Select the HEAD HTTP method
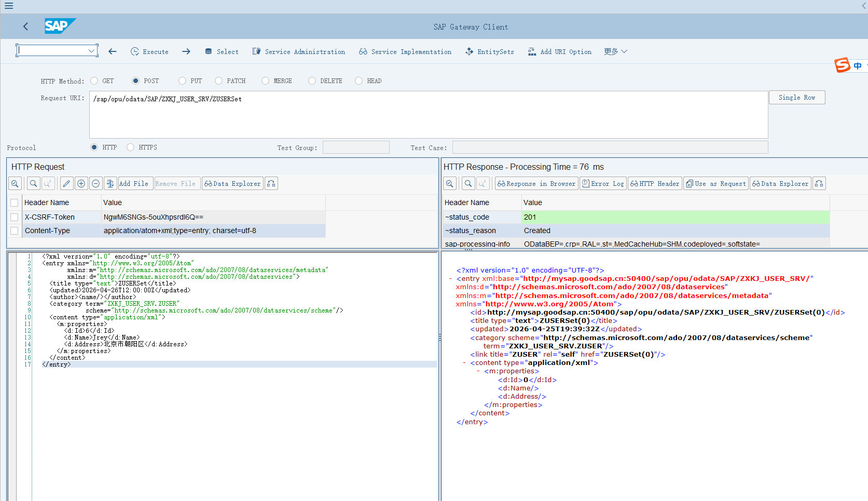868x501 pixels. [359, 80]
